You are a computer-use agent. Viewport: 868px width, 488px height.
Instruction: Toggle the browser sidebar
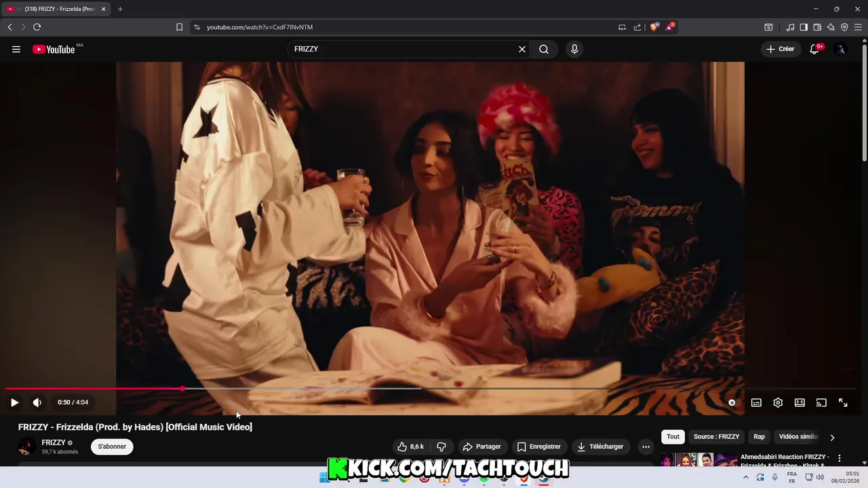[804, 27]
